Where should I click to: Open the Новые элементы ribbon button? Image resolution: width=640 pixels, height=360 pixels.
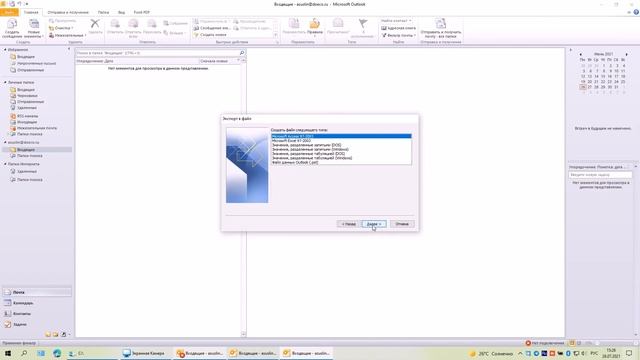(x=33, y=28)
